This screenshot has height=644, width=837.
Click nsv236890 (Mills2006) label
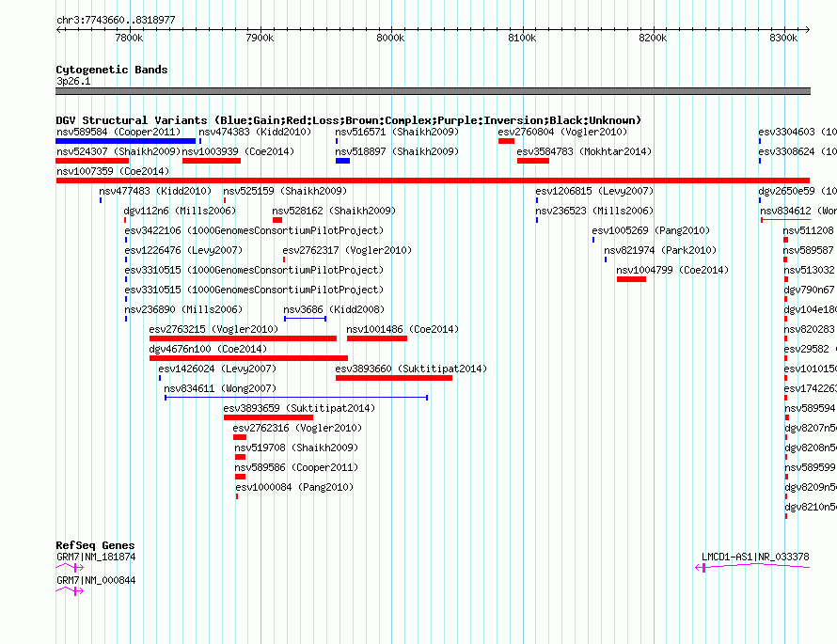click(183, 309)
